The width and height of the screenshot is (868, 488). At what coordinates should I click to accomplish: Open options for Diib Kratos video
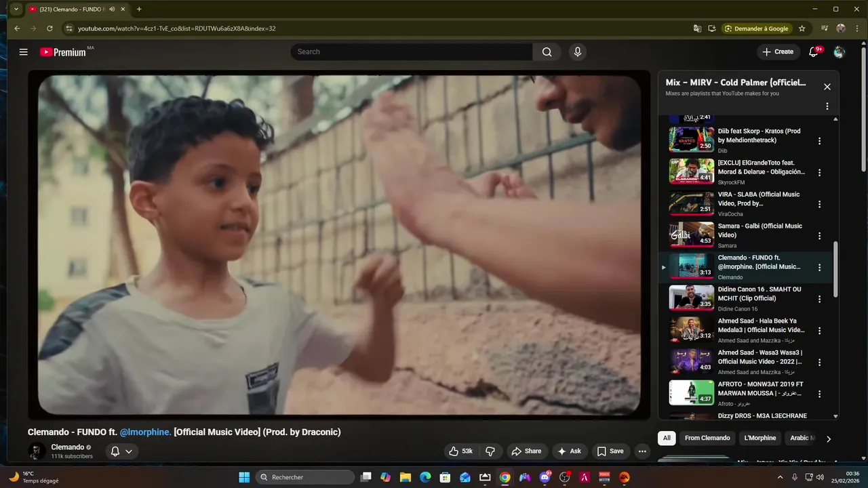[819, 141]
